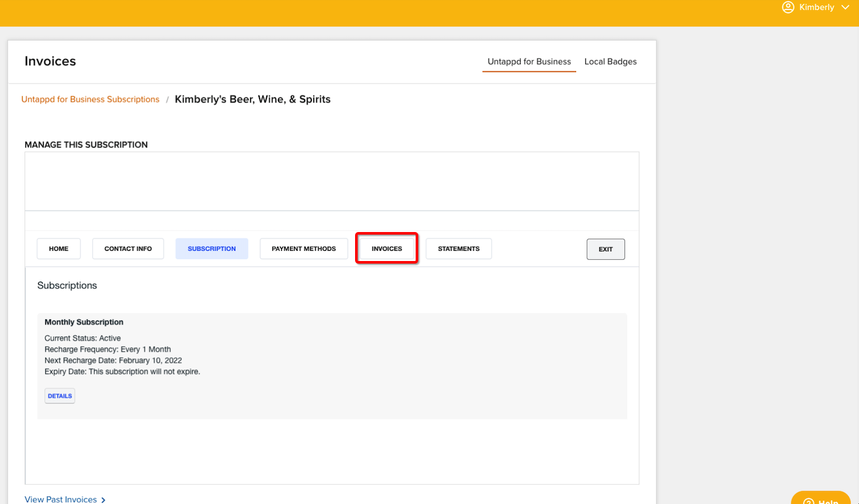Viewport: 859px width, 504px height.
Task: Click the Kimberly's Beer, Wine, & Spirits title
Action: coord(253,99)
